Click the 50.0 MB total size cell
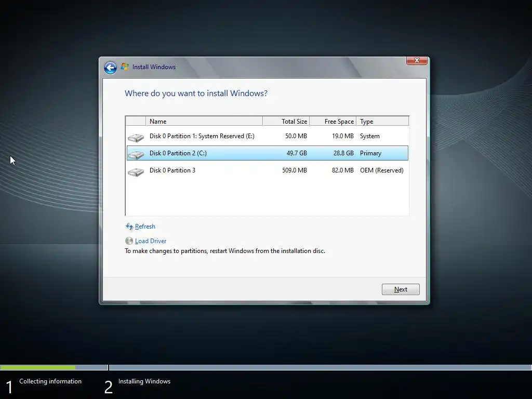 tap(296, 136)
